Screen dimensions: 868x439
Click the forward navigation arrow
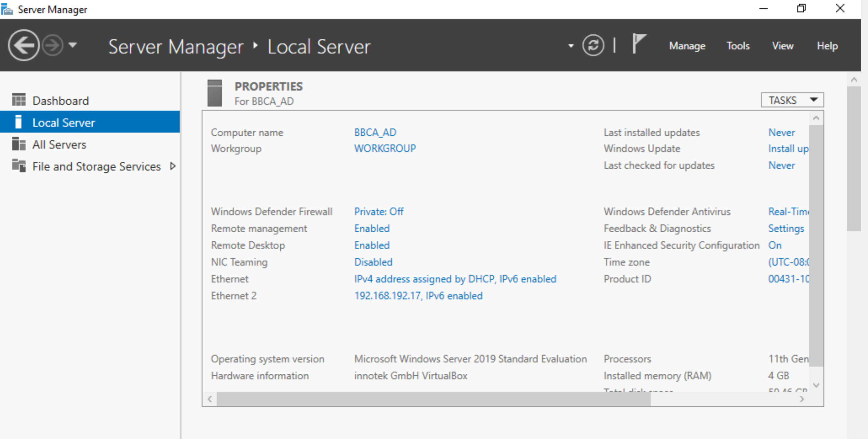(53, 45)
